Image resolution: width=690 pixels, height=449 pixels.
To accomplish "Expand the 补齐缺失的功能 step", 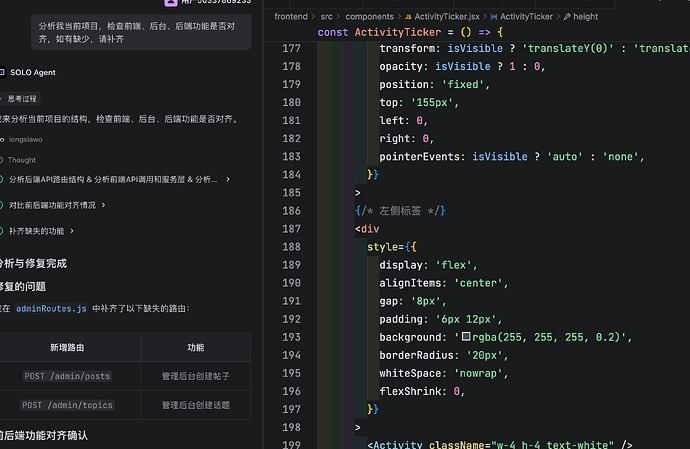I will [72, 231].
